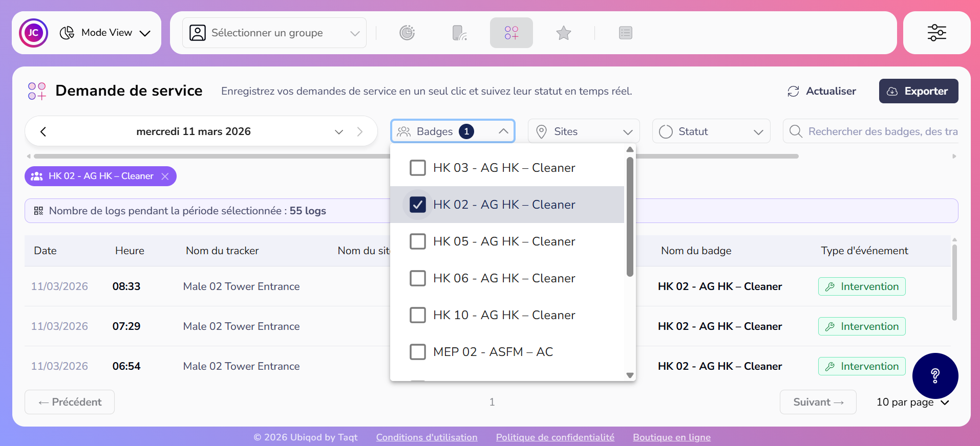Check the HK 03 - AG HK – Cleaner box

418,168
